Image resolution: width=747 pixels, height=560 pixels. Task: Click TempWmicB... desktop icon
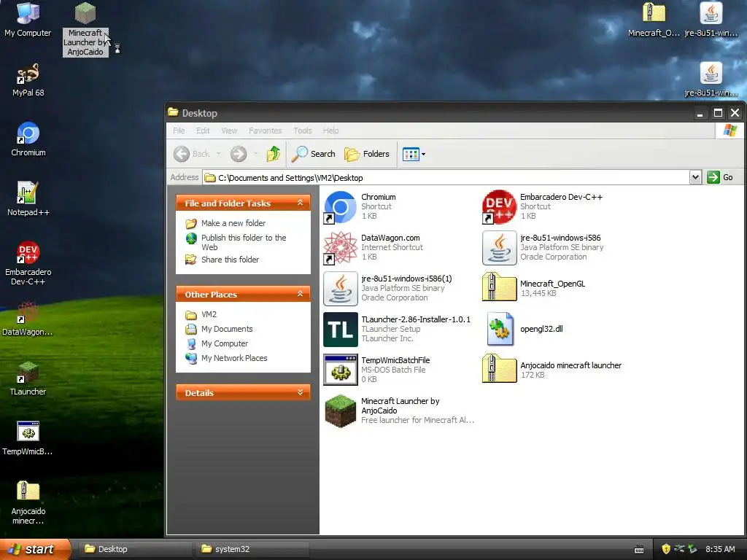(28, 439)
